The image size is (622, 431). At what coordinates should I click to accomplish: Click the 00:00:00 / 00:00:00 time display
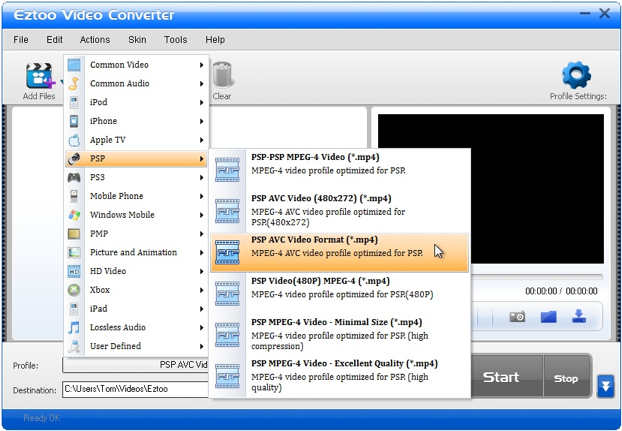click(x=561, y=291)
